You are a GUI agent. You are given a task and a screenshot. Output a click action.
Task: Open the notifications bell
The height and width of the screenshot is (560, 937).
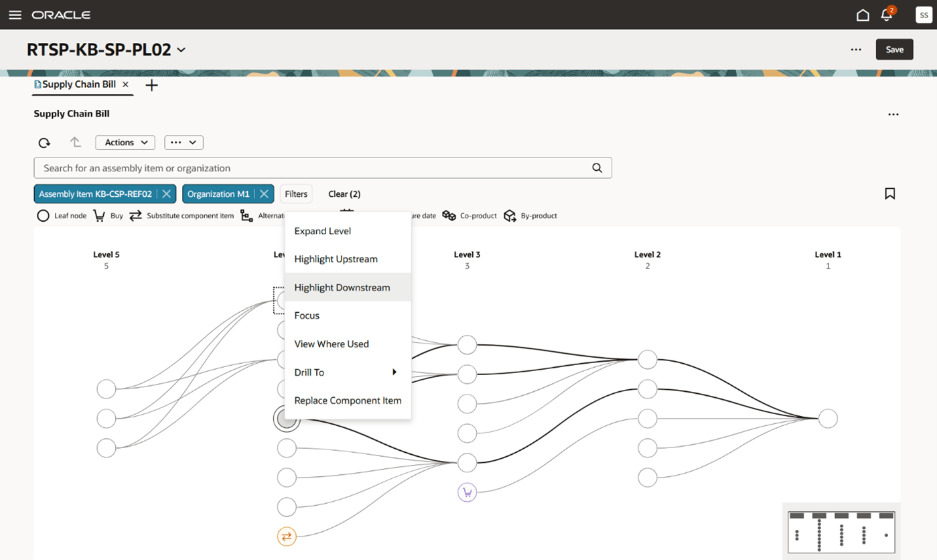click(887, 15)
